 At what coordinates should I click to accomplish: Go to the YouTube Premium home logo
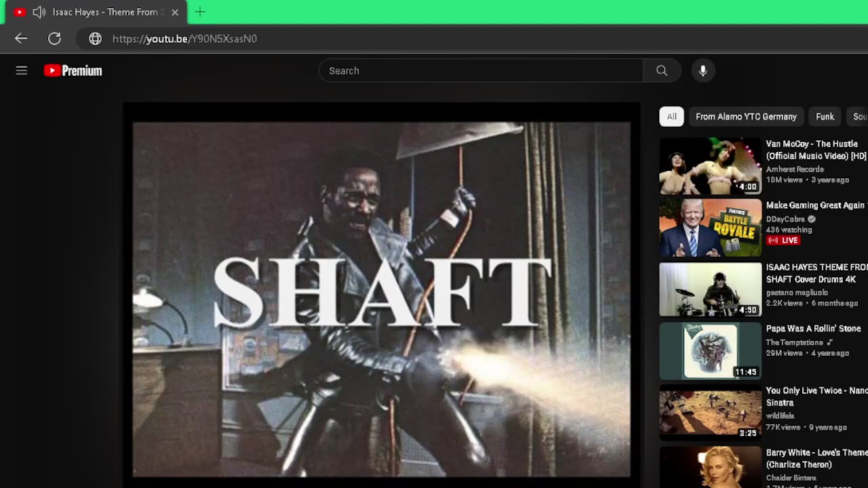[x=73, y=70]
